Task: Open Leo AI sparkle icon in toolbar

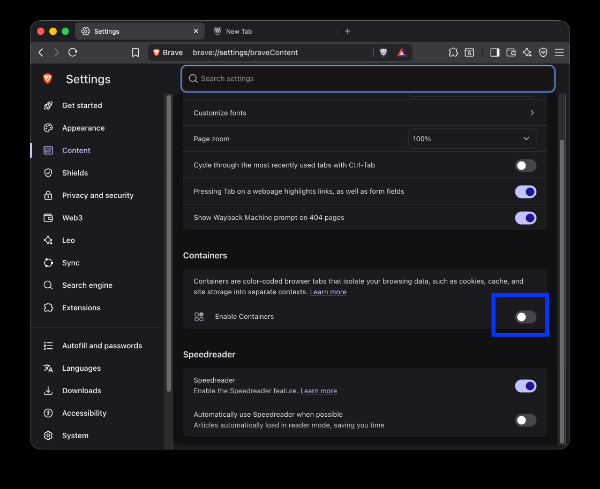Action: click(x=527, y=52)
